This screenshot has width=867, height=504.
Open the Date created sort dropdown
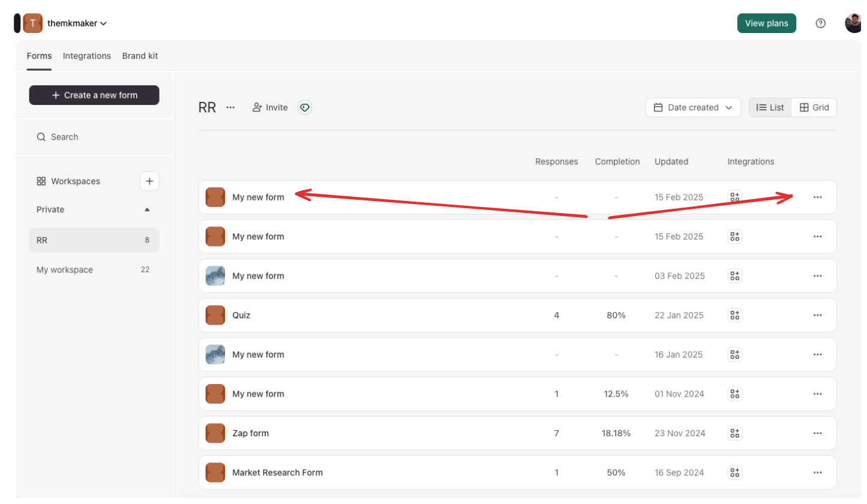[x=693, y=107]
